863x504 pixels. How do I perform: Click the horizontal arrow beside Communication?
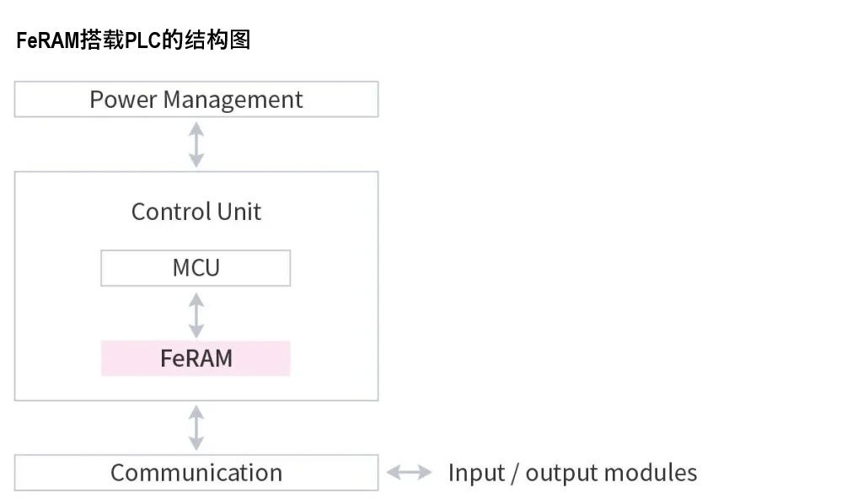pos(409,473)
